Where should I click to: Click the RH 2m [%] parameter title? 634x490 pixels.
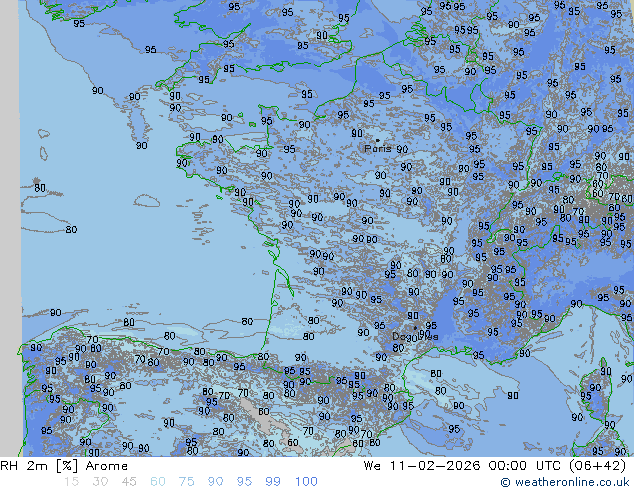(33, 466)
